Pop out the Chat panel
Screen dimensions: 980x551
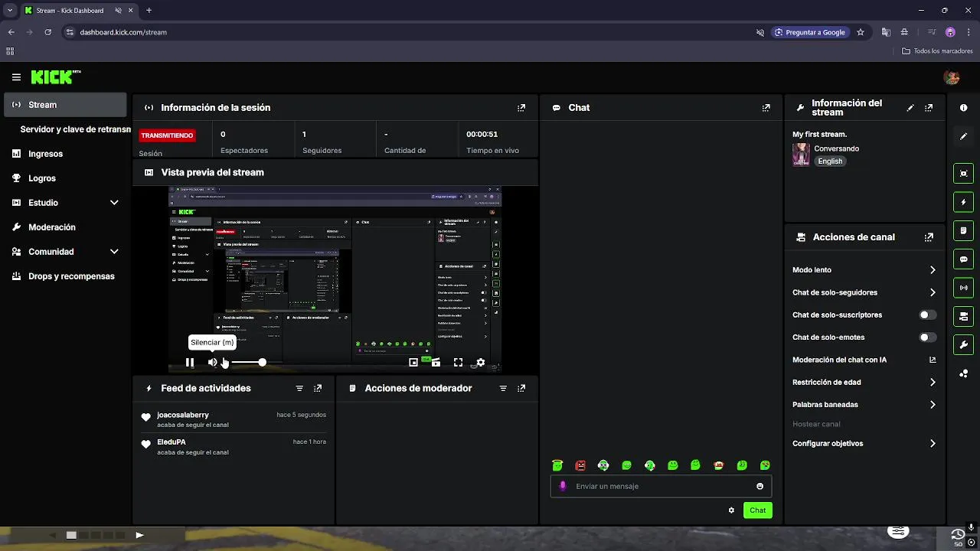(766, 108)
